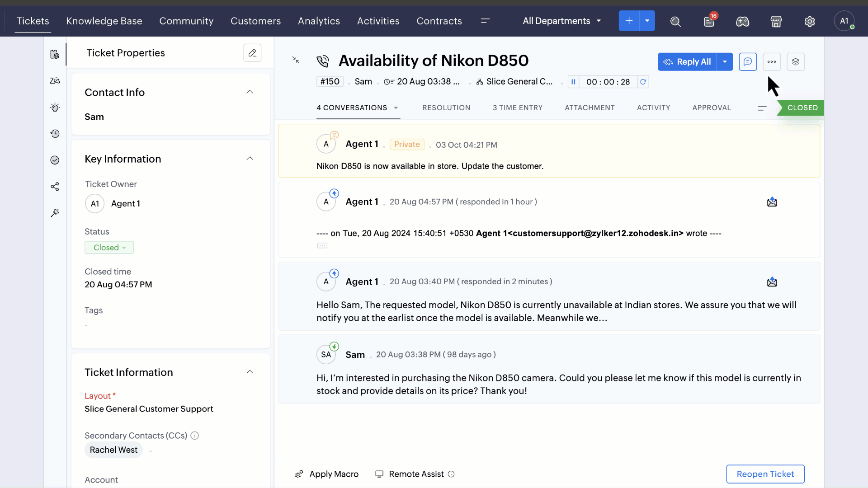Click the SA avatar on Sam's message
Screen dimensions: 868x488
tap(326, 355)
